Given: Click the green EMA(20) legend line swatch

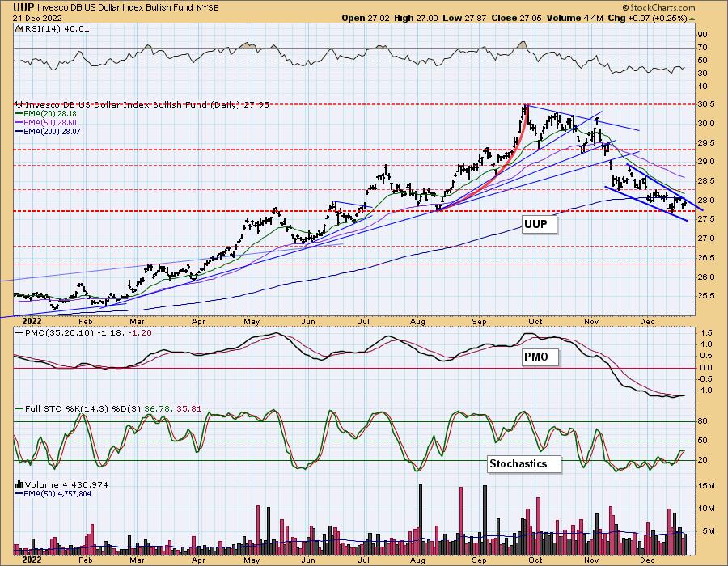Looking at the screenshot, I should coord(19,114).
